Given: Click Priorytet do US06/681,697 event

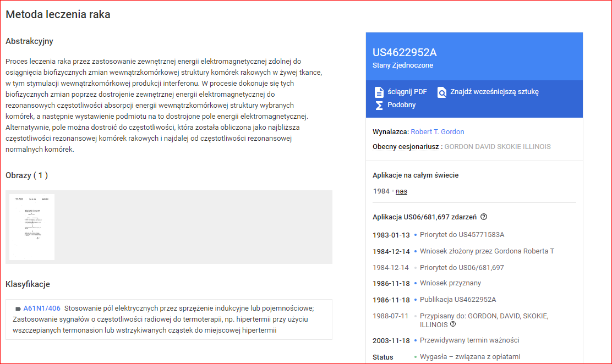Looking at the screenshot, I should coord(461,268).
